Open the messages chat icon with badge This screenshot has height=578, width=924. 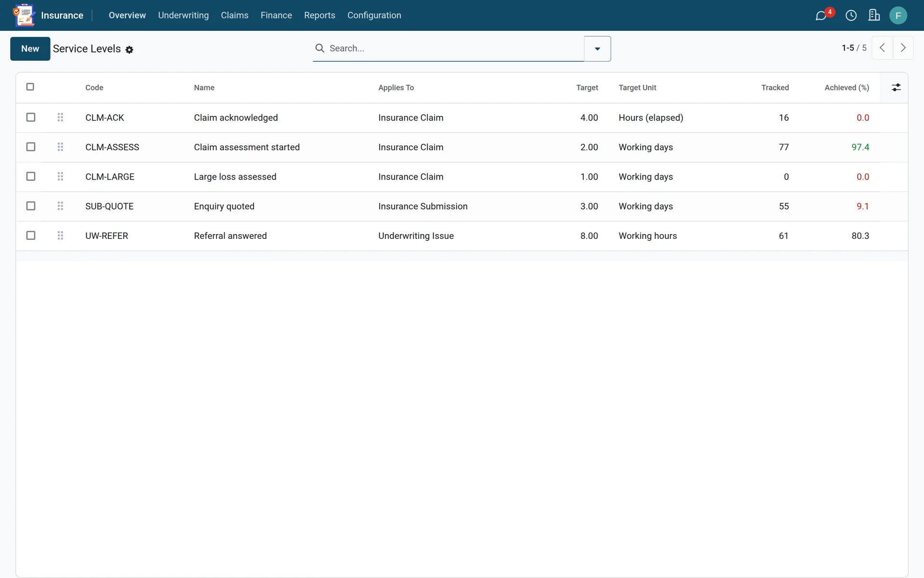pos(821,15)
